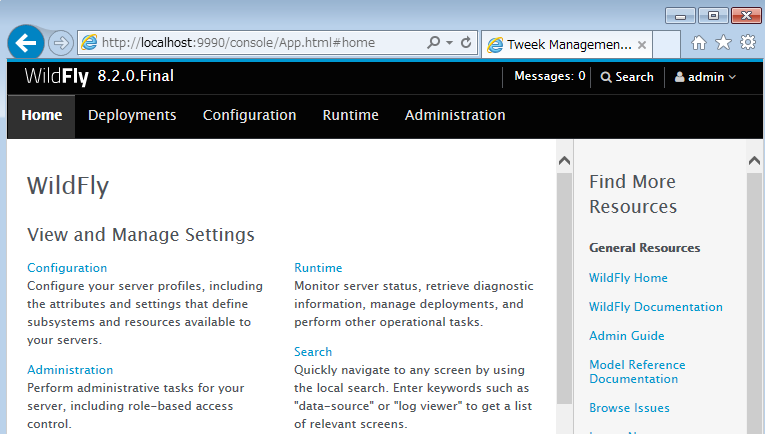Minimize the browser window
The image size is (765, 434).
pos(680,16)
